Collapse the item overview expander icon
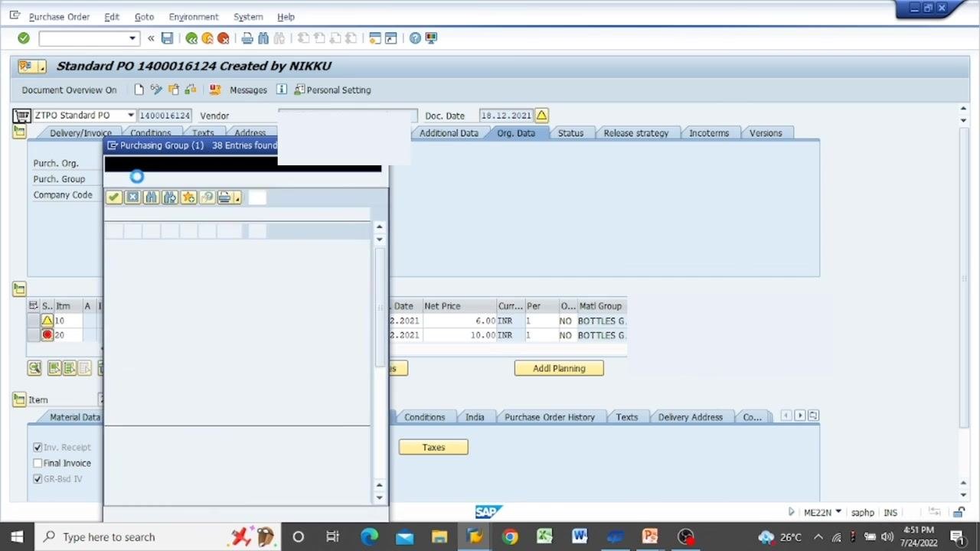Screen dimensions: 980x551 pos(19,289)
